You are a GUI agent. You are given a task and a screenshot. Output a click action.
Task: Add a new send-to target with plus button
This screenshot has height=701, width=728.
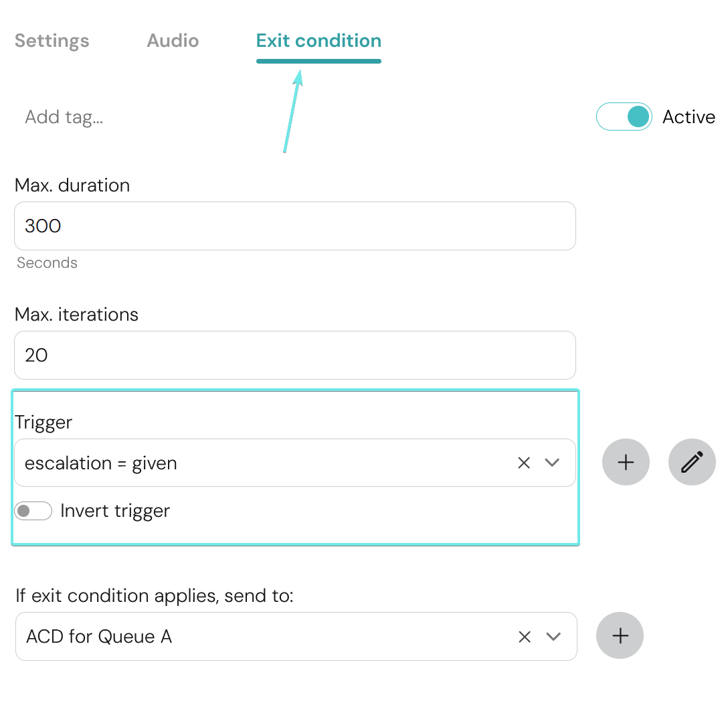[620, 636]
